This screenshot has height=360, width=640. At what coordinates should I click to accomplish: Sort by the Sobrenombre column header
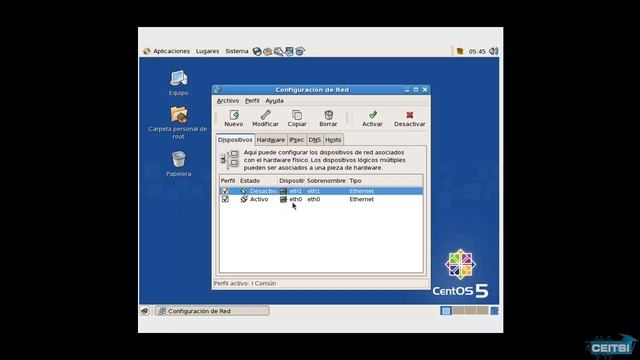coord(326,180)
